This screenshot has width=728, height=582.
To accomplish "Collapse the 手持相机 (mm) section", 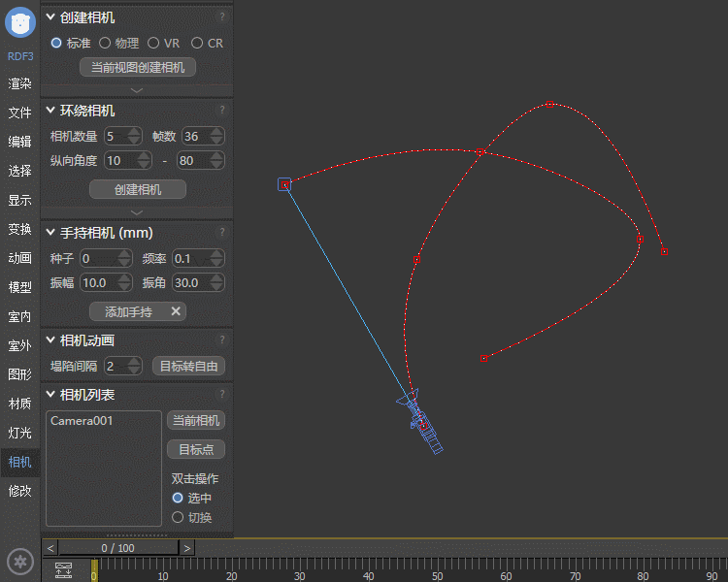I will [x=50, y=232].
